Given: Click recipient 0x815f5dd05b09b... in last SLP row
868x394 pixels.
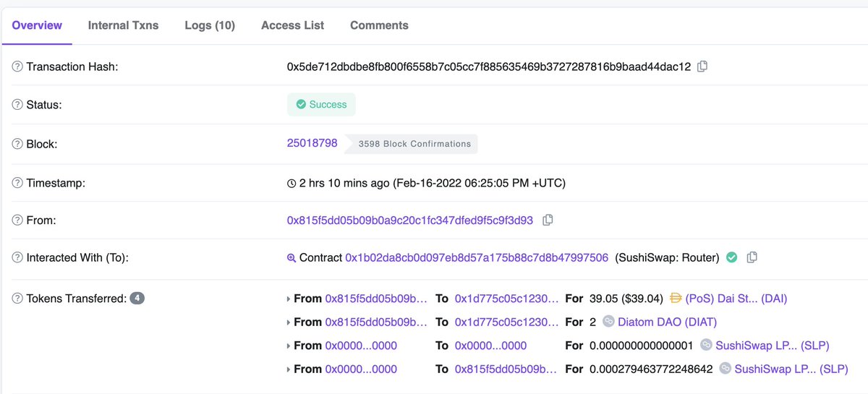Looking at the screenshot, I should (x=506, y=369).
